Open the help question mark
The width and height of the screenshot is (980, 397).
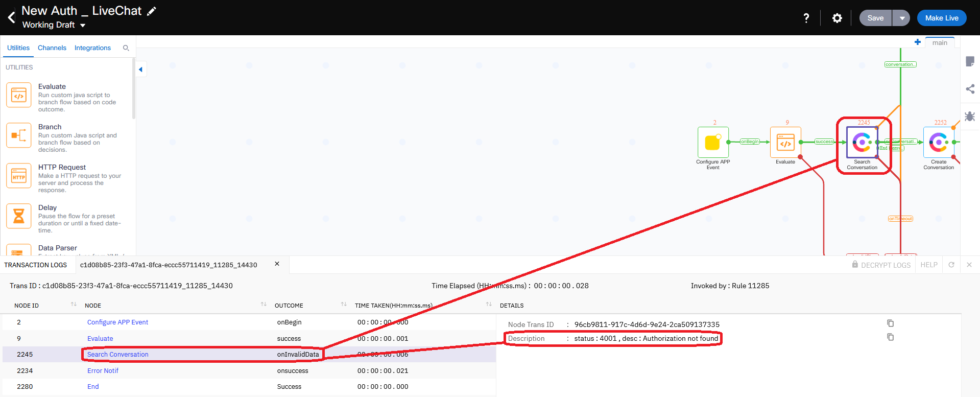click(x=806, y=18)
